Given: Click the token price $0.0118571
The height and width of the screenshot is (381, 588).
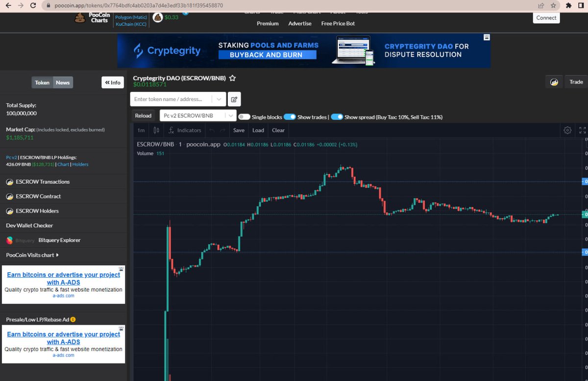Looking at the screenshot, I should [x=150, y=84].
